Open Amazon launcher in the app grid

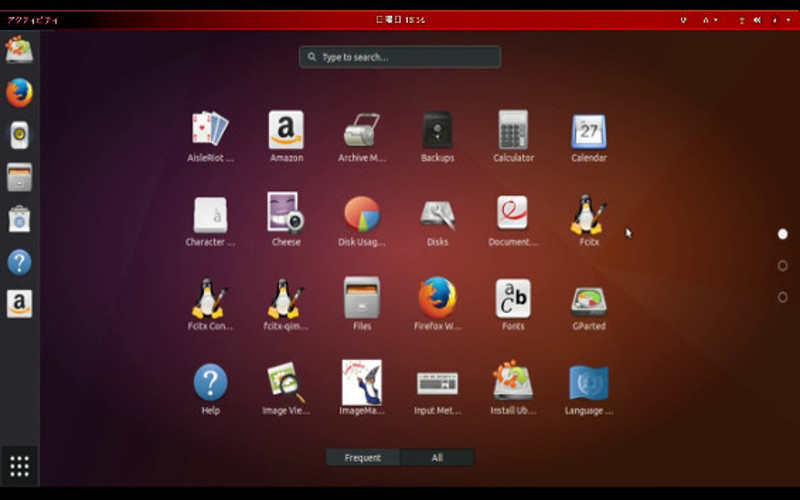(286, 136)
